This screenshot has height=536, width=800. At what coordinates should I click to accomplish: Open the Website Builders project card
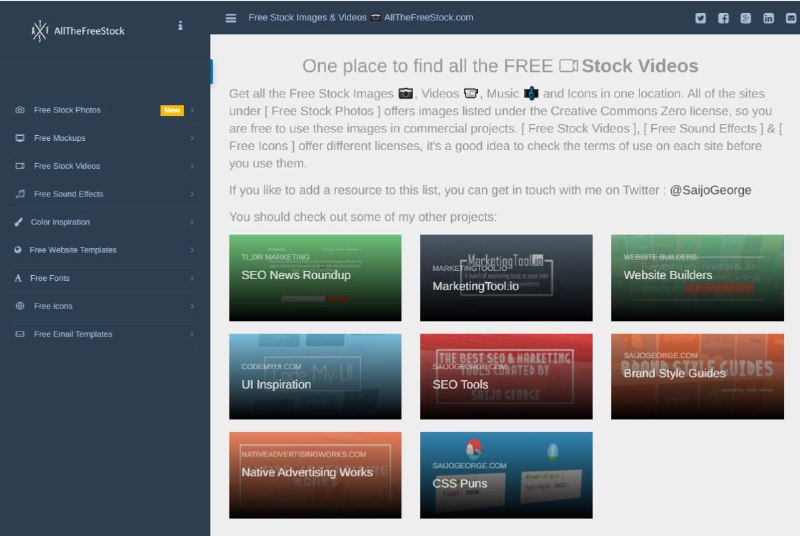(x=697, y=278)
